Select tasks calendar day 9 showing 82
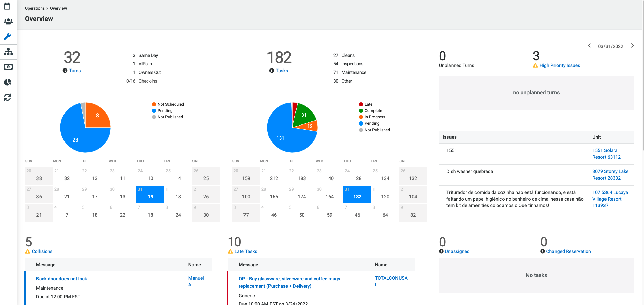 click(x=413, y=213)
